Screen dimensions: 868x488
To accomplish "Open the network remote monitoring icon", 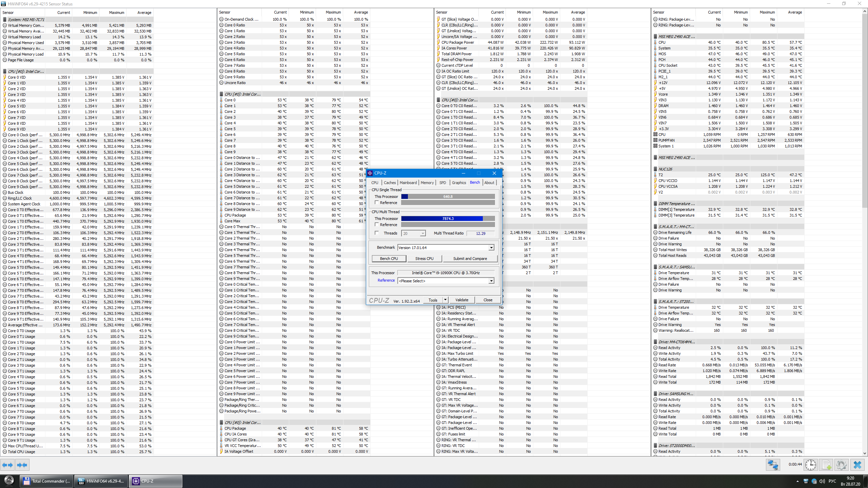I will pos(773,465).
